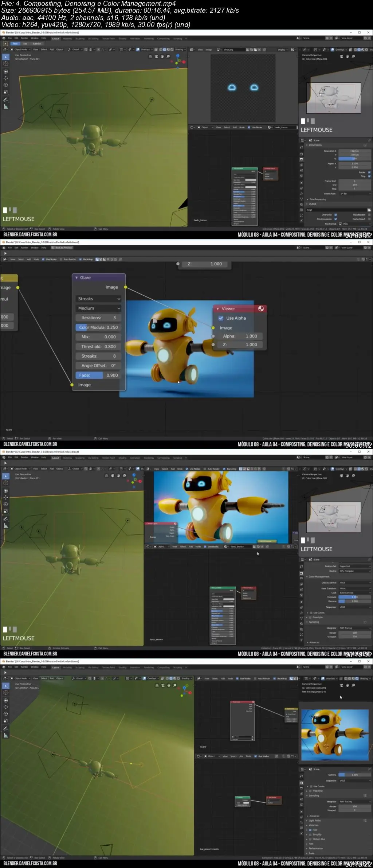Enable Placeholders checkbox in the first frame

[369, 215]
